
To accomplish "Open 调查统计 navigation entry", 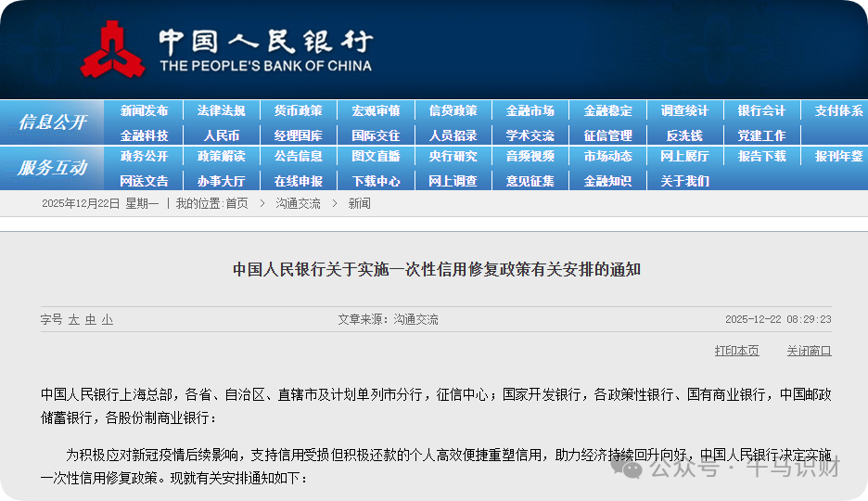I will (x=684, y=110).
